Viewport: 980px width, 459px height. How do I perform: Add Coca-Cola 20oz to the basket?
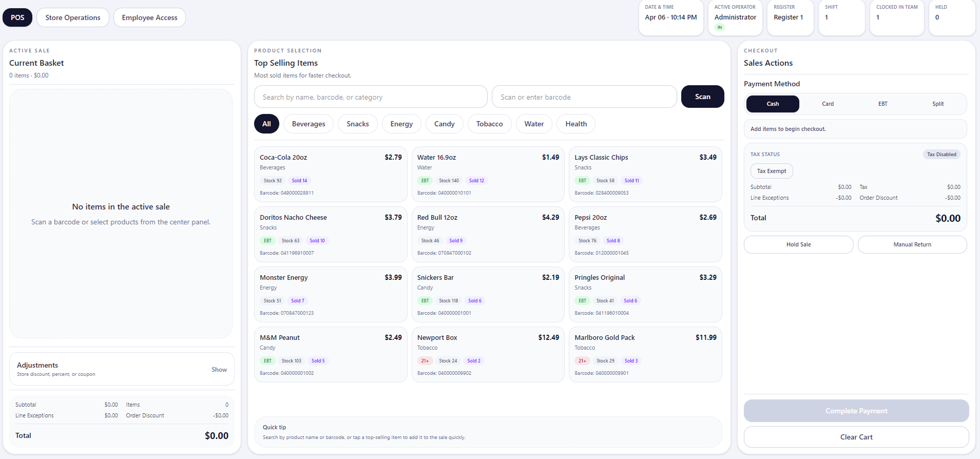click(330, 175)
